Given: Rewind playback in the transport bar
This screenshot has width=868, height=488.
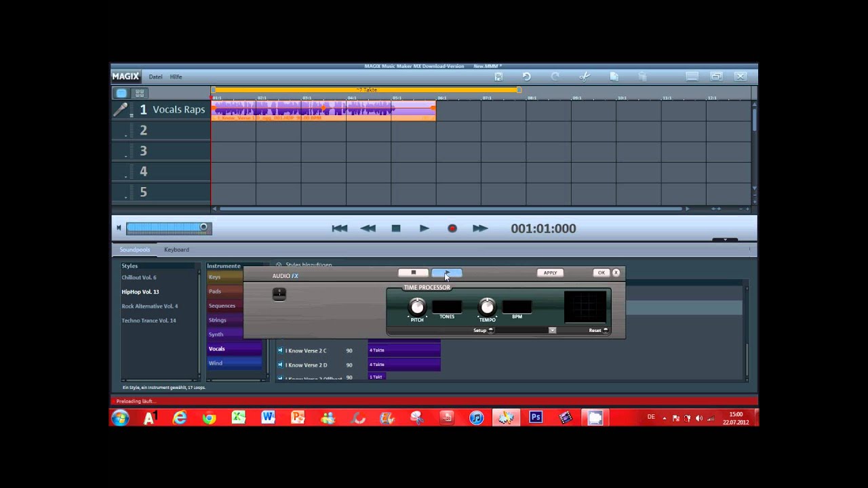Looking at the screenshot, I should click(368, 228).
